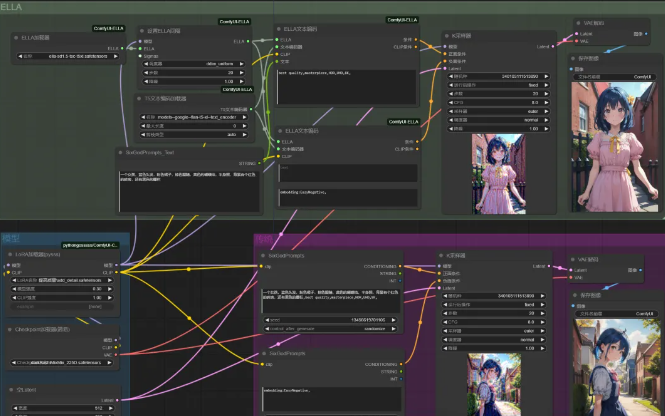665x416 pixels.
Task: Open the ddim_uniform scheduler combo
Action: [194, 64]
